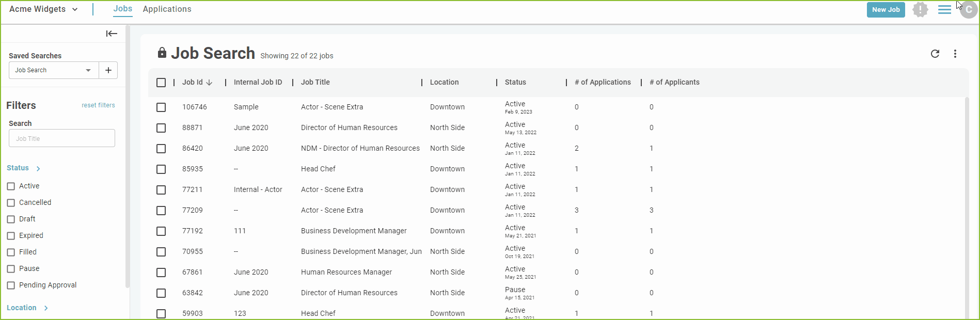Click the Showing 22 of 22 jobs text
The image size is (980, 320).
[x=297, y=56]
